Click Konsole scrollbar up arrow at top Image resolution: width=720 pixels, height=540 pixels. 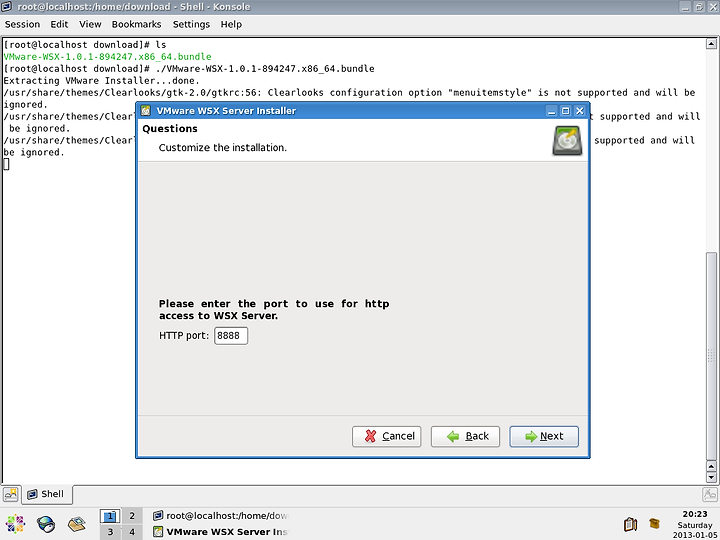point(711,44)
